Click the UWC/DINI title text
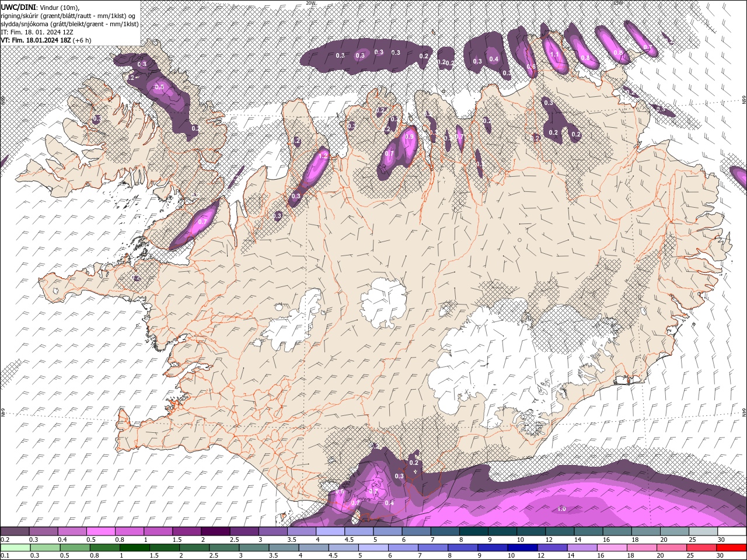The image size is (747, 560). pyautogui.click(x=18, y=6)
